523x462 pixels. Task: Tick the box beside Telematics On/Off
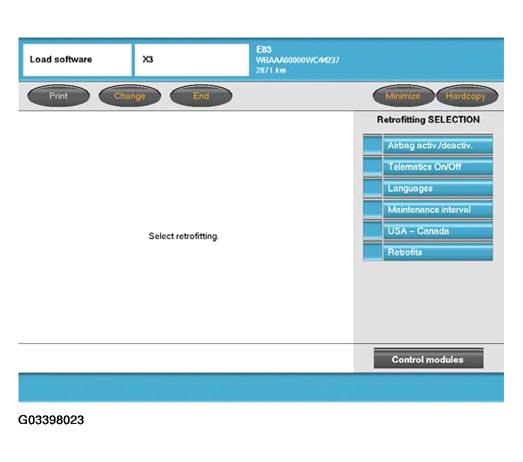point(373,167)
